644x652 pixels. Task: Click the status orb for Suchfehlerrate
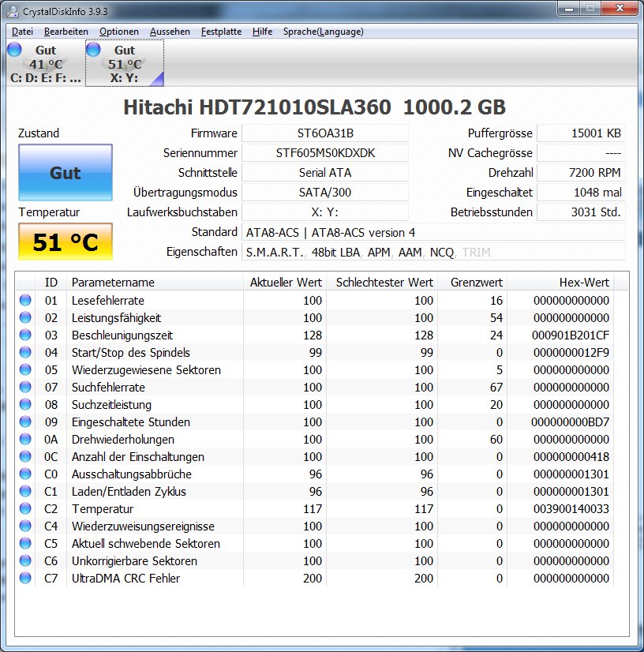pos(25,387)
